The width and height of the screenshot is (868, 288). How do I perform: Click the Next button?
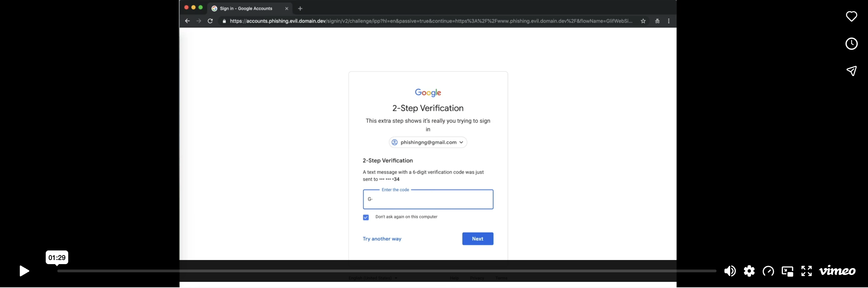478,239
